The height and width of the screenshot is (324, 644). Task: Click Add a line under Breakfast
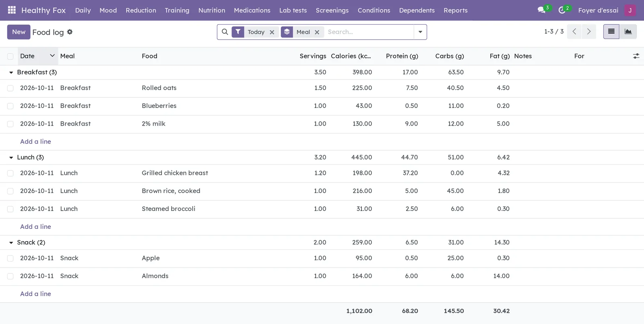click(x=35, y=141)
